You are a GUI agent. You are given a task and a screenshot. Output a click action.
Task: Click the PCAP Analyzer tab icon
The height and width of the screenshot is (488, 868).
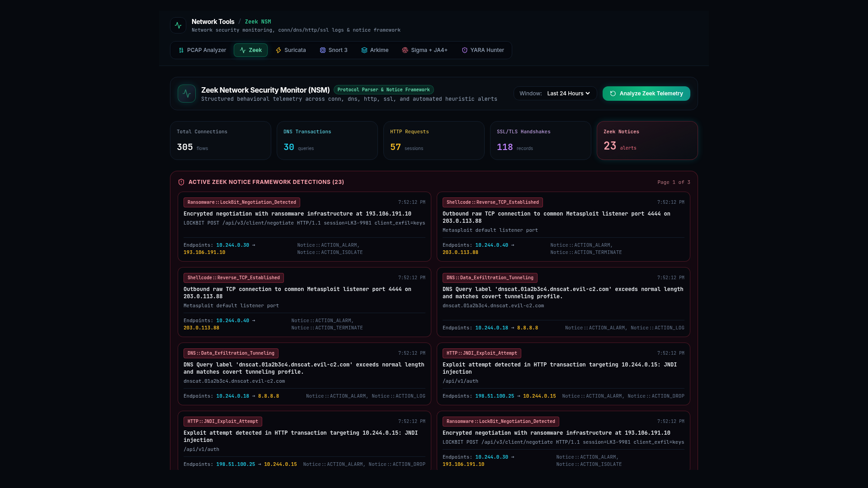pyautogui.click(x=181, y=50)
